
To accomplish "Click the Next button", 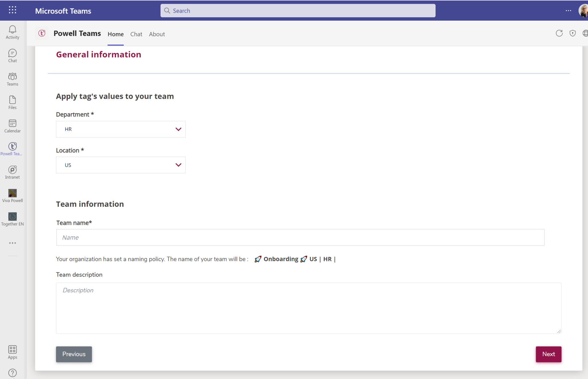I will 548,354.
